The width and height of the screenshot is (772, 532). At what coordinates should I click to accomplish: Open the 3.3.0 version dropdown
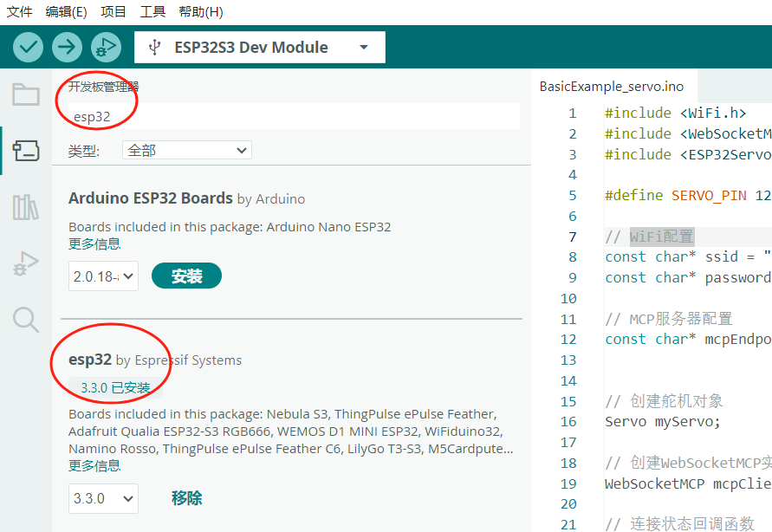click(x=103, y=498)
